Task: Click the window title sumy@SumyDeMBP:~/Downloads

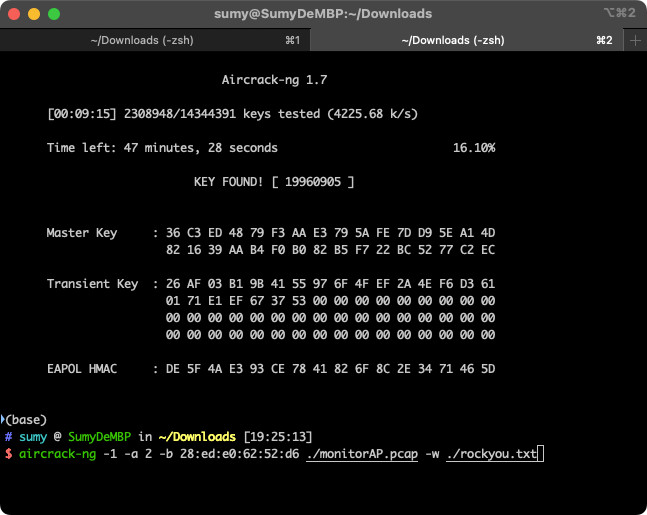Action: click(323, 14)
